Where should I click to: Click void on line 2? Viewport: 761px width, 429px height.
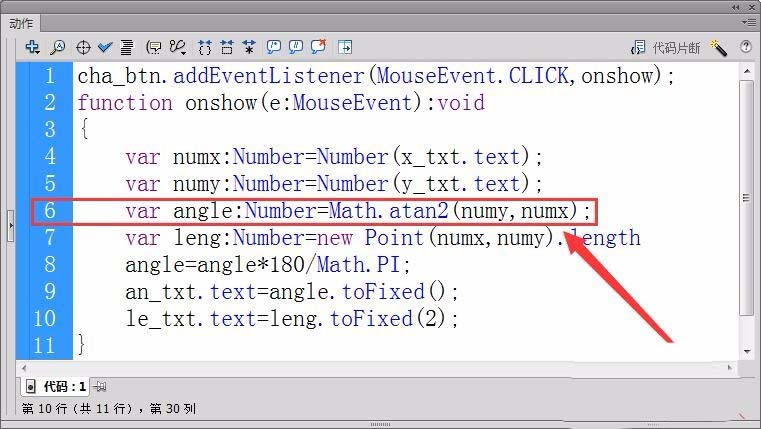[x=461, y=103]
